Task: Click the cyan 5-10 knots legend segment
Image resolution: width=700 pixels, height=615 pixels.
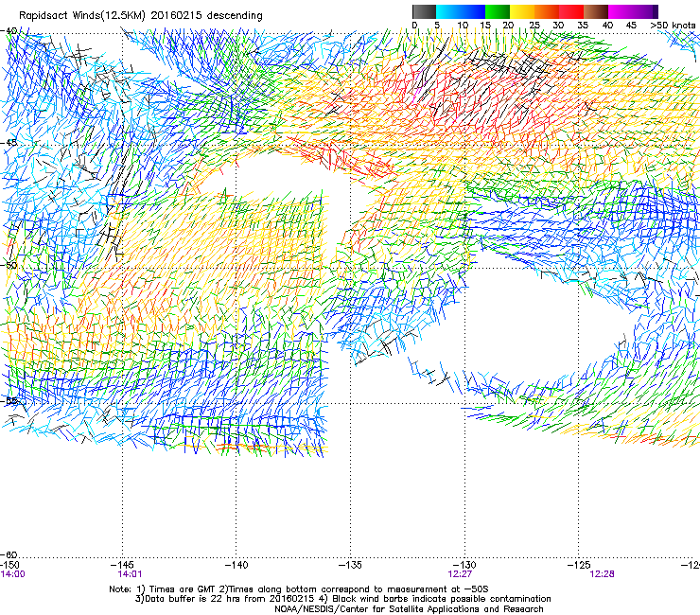Action: (448, 11)
